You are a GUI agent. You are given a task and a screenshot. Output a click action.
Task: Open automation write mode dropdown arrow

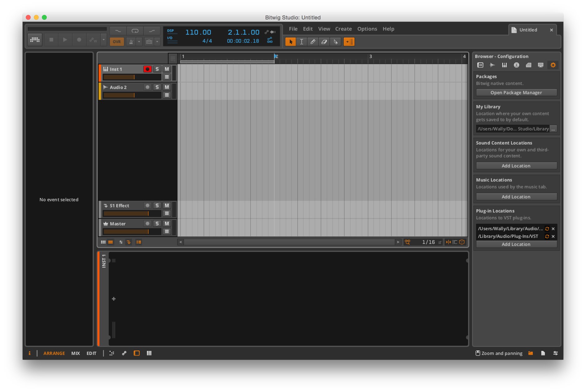point(104,40)
